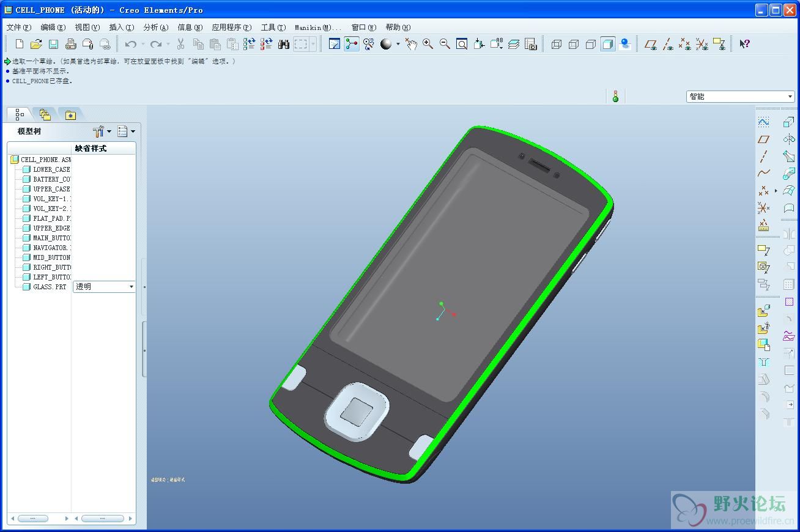The image size is (800, 532).
Task: Open model tree Show list dropdown
Action: click(126, 131)
